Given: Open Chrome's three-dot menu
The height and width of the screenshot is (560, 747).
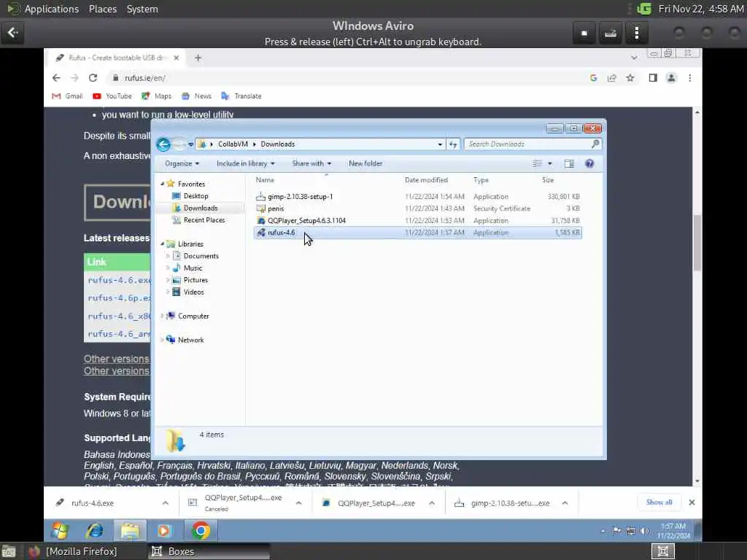Looking at the screenshot, I should pyautogui.click(x=690, y=78).
